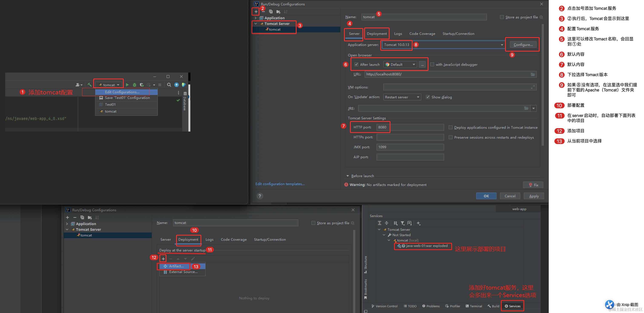Click the URL field folder browse icon
Screen dimensions: 644x313
(533, 74)
